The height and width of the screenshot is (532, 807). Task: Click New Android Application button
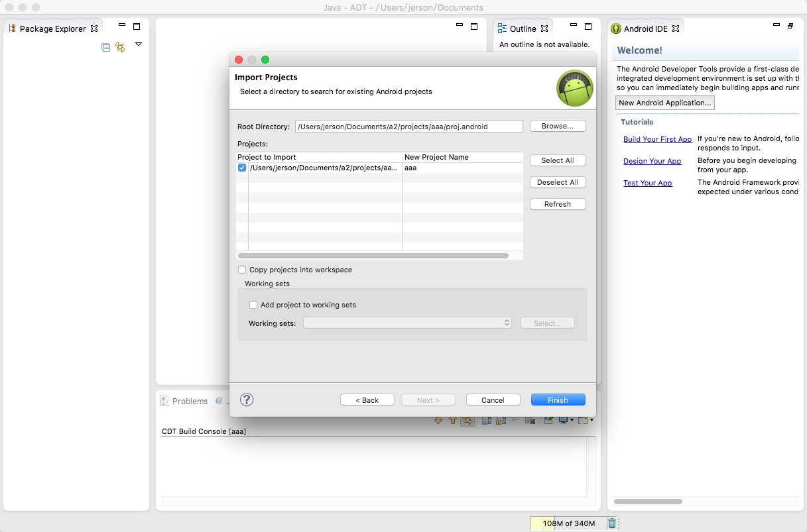tap(665, 103)
